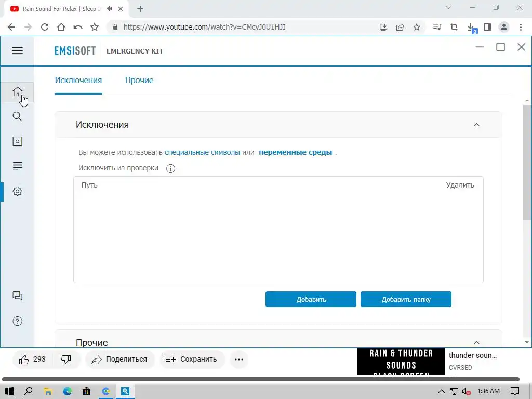Screen dimensions: 532x399
Task: Click the EMSISOFT logo
Action: coord(75,51)
